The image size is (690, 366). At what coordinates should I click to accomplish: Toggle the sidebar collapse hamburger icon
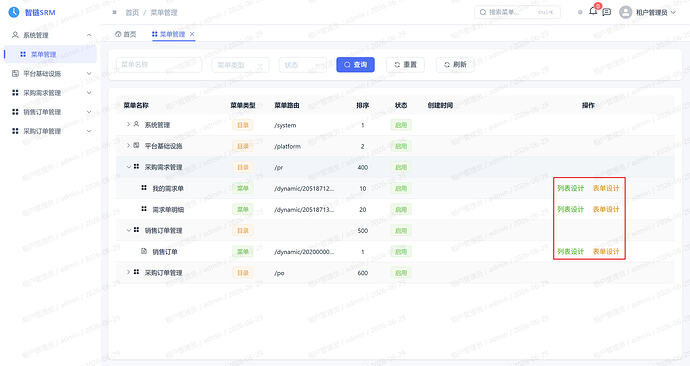click(114, 12)
